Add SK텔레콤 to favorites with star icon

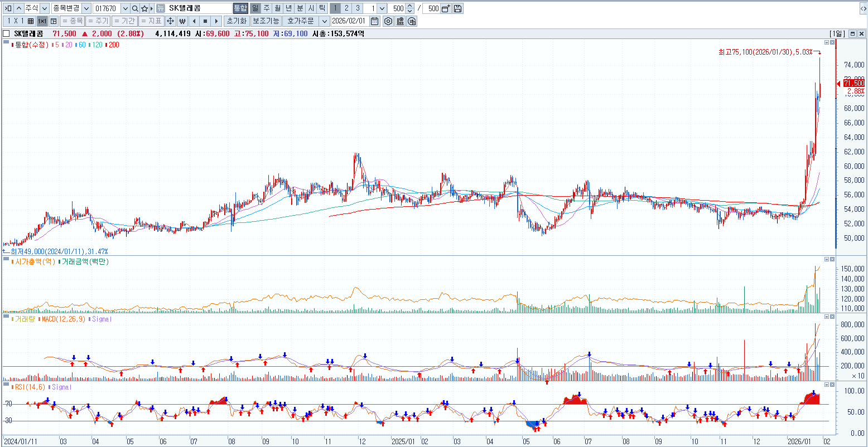click(144, 8)
